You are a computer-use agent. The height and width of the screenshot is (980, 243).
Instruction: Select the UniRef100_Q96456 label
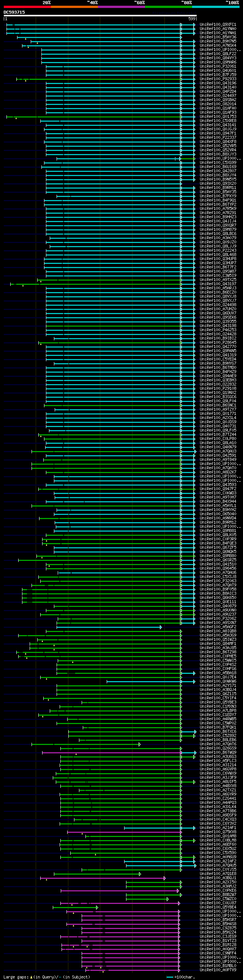click(x=218, y=569)
